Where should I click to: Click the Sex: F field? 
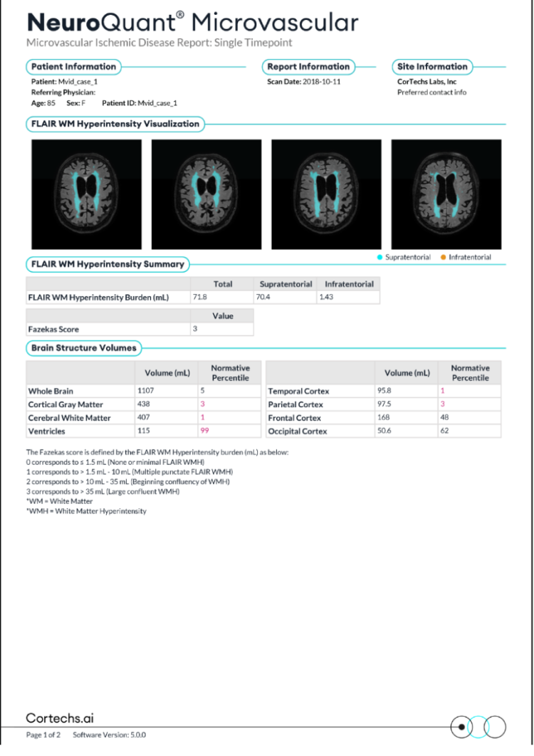tap(75, 103)
